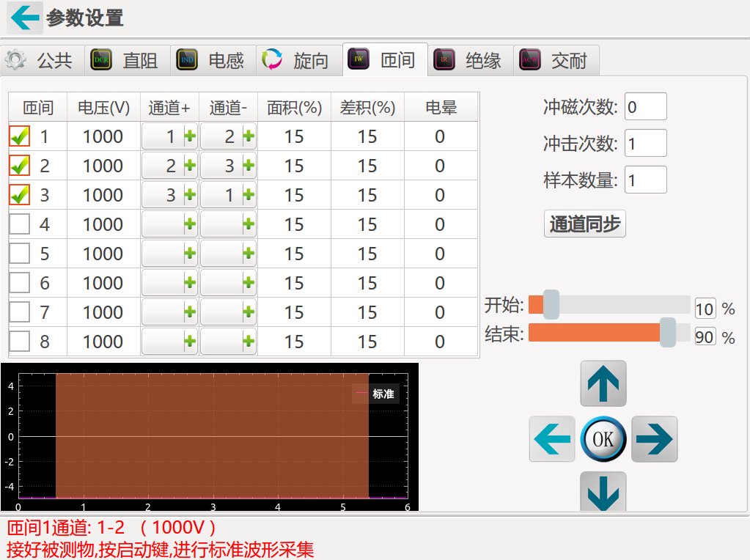Switch to the 电感 tab
Viewport: 750px width, 560px height.
[213, 60]
